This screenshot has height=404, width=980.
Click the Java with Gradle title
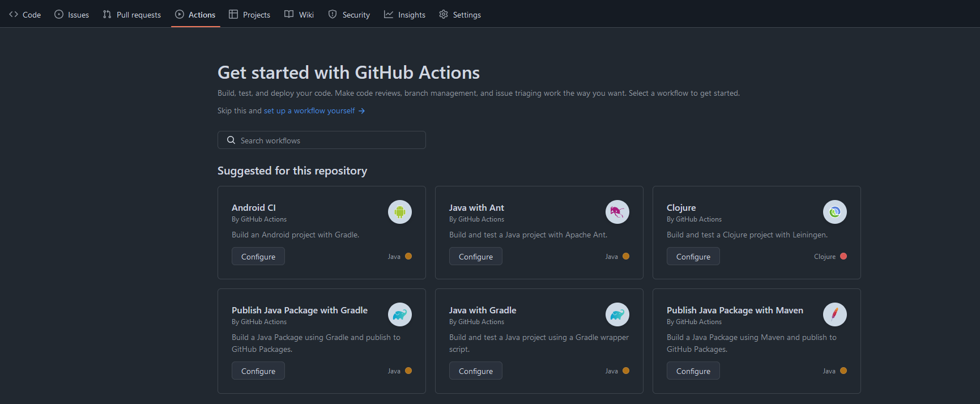483,311
